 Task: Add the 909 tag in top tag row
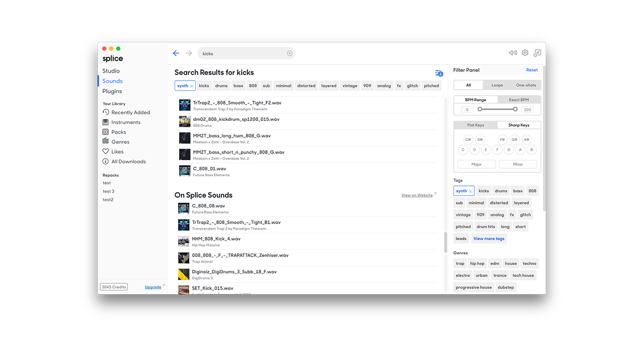coord(367,86)
